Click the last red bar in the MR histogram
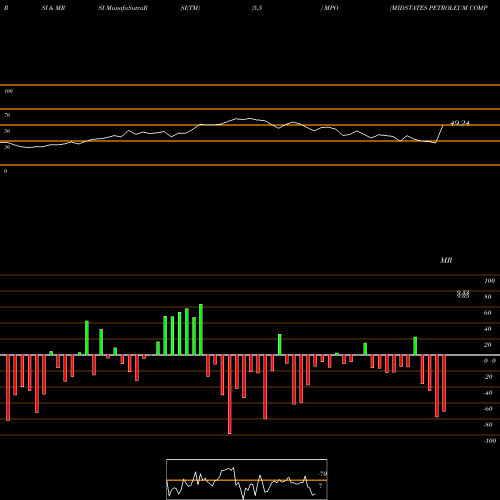Image resolution: width=500 pixels, height=500 pixels. [444, 383]
